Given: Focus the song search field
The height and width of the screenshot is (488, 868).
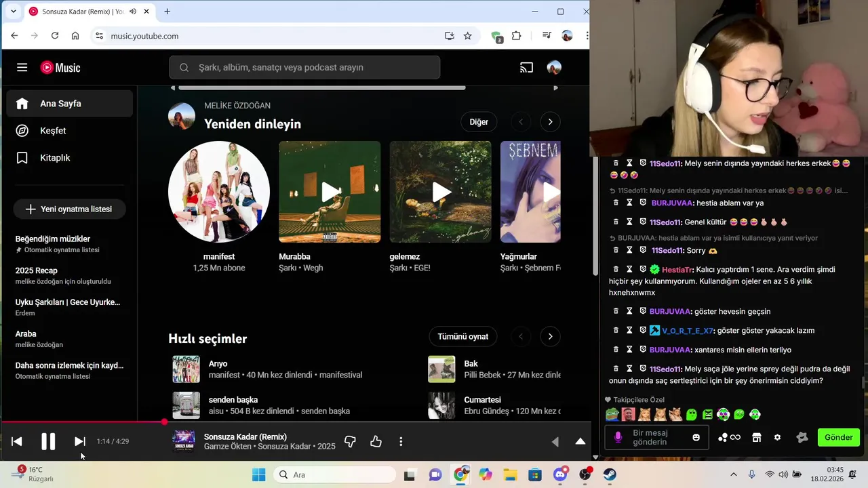Looking at the screenshot, I should (304, 67).
